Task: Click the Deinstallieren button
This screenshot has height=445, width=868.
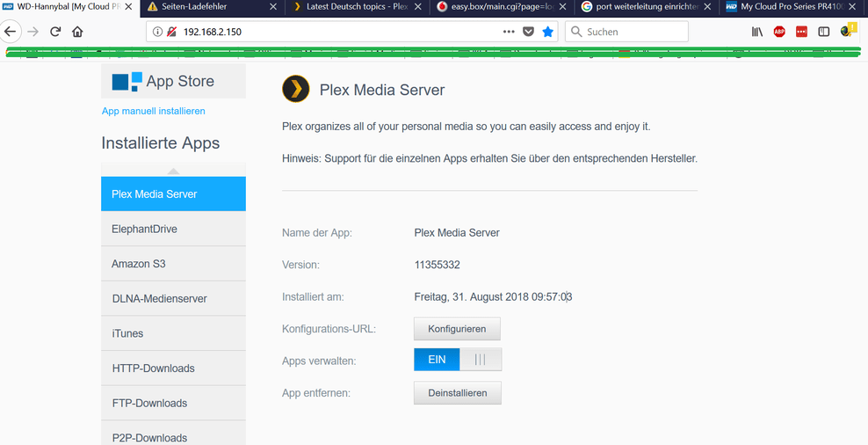Action: click(x=458, y=393)
